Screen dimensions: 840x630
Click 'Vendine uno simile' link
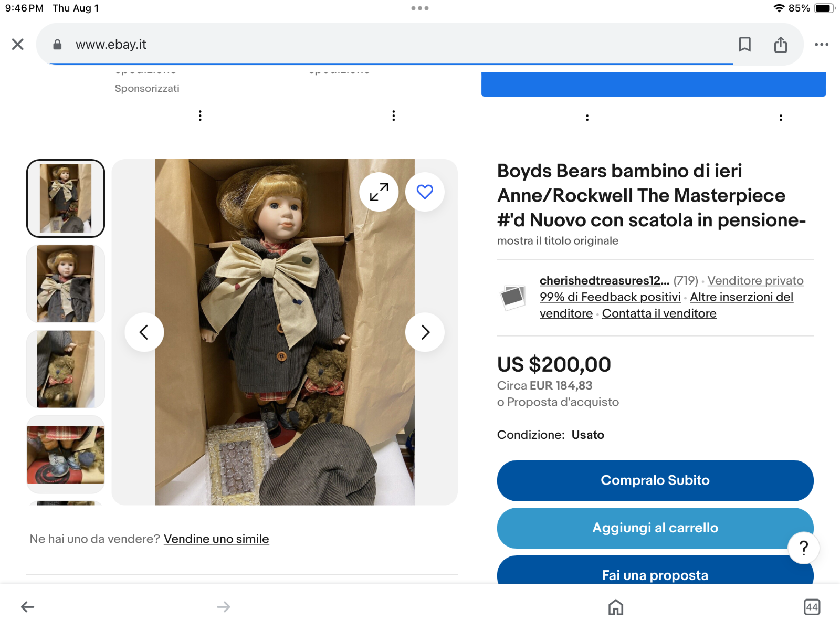click(216, 539)
